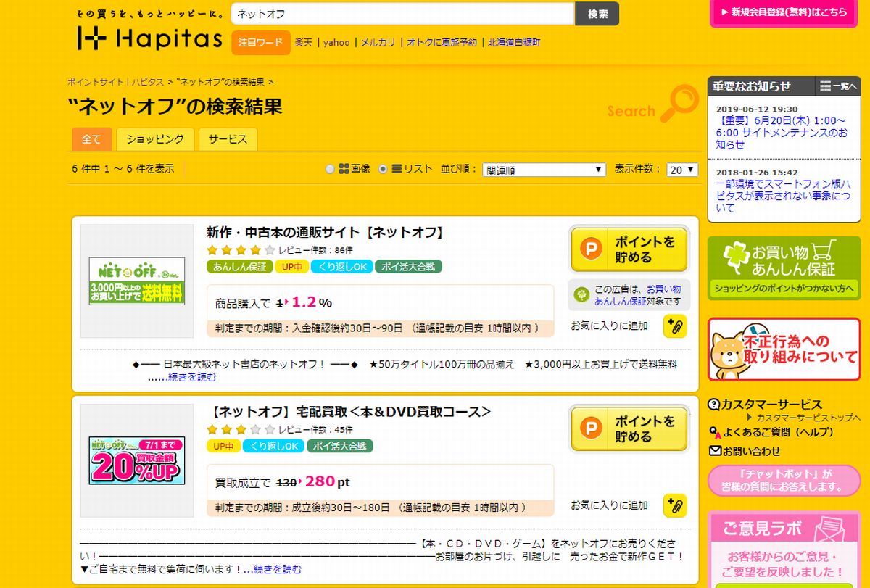
Task: Open 新作・中古本の通販サイト【ネットオフ】 title
Action: (325, 232)
